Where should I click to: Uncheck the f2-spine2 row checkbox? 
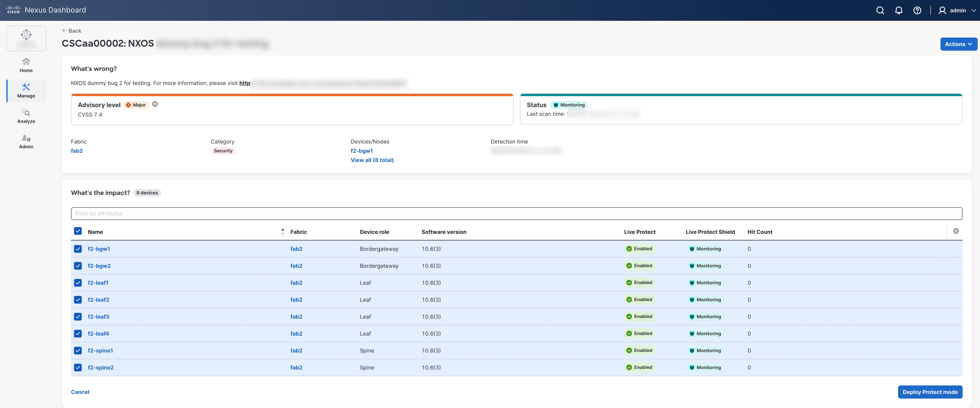point(78,367)
